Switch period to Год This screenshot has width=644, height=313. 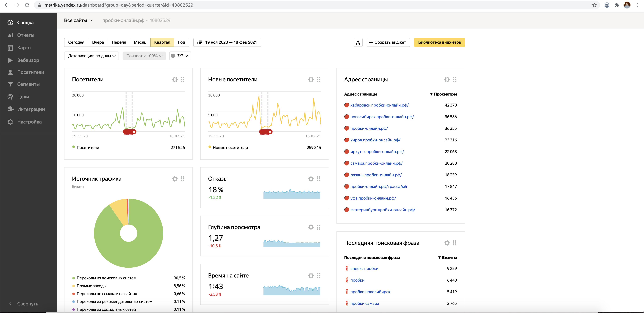point(181,42)
